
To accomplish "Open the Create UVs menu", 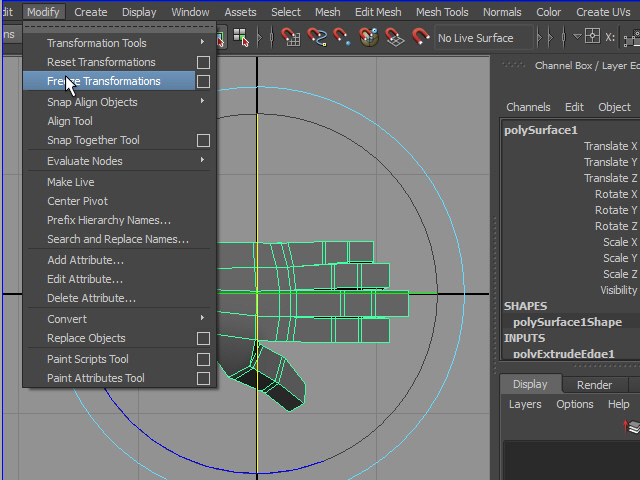I will point(603,12).
